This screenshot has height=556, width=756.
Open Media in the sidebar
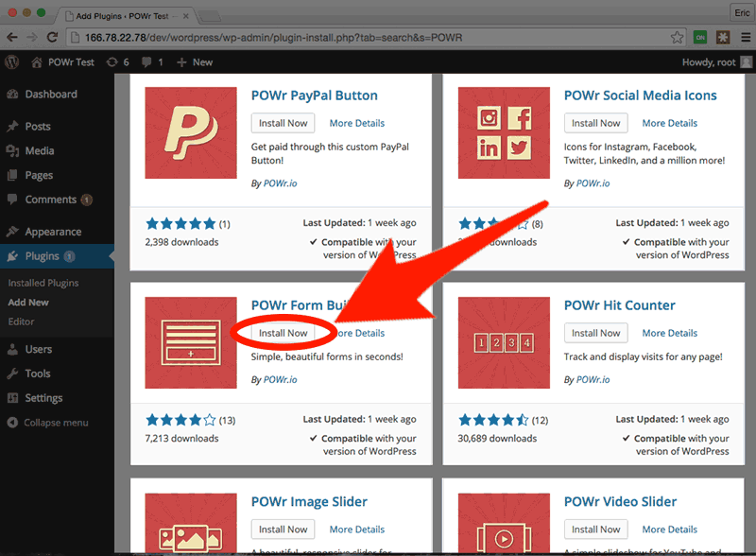coord(39,151)
